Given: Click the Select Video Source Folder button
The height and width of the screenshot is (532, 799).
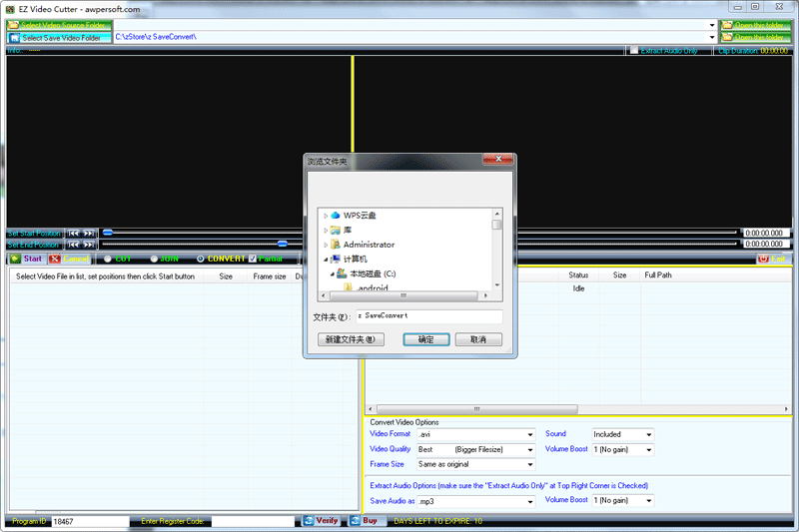Looking at the screenshot, I should pyautogui.click(x=59, y=25).
